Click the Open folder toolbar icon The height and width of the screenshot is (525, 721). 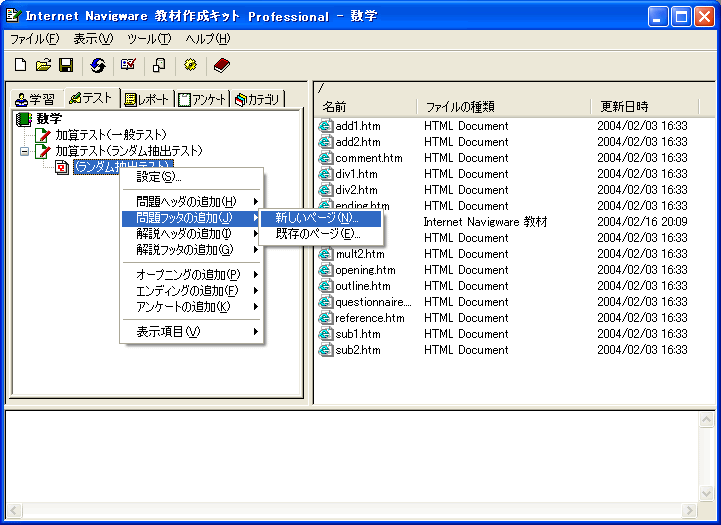[x=43, y=65]
